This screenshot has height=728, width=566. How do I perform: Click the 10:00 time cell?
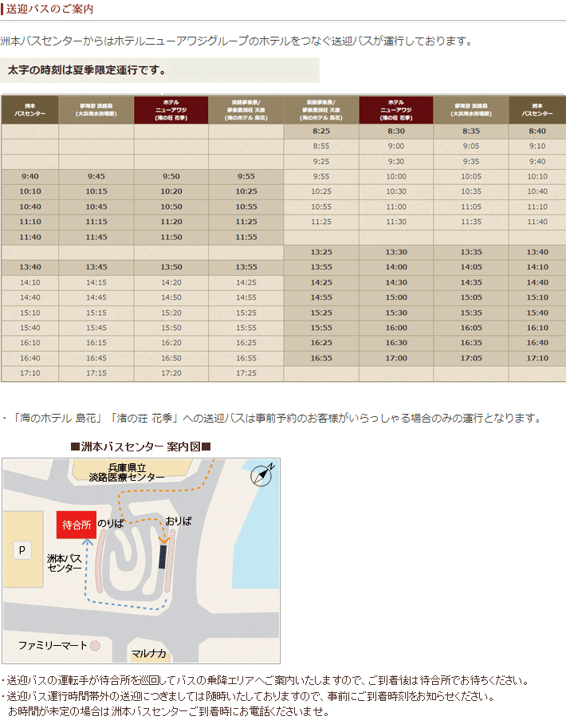tap(396, 176)
